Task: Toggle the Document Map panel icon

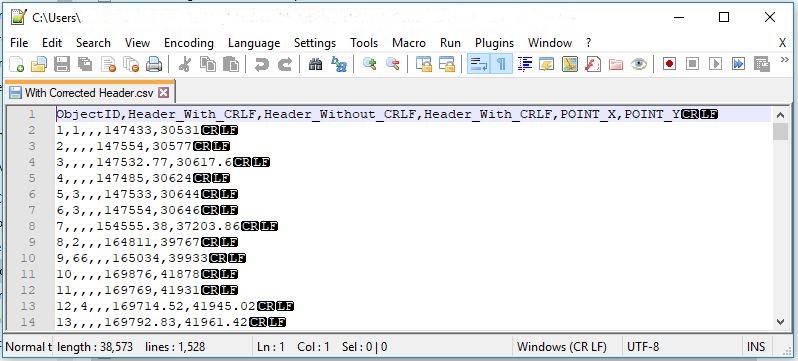Action: [x=570, y=64]
